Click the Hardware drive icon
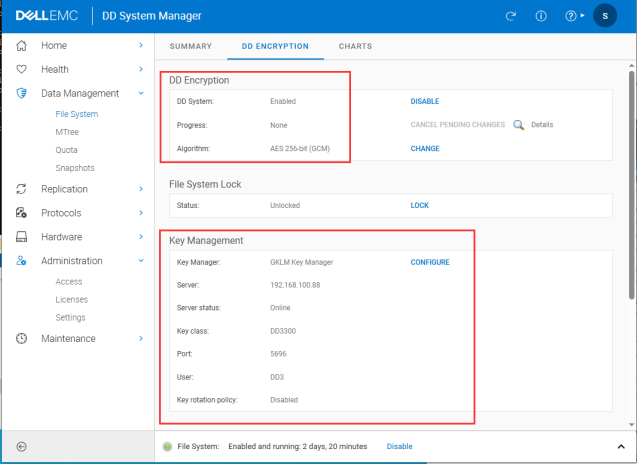 point(22,236)
